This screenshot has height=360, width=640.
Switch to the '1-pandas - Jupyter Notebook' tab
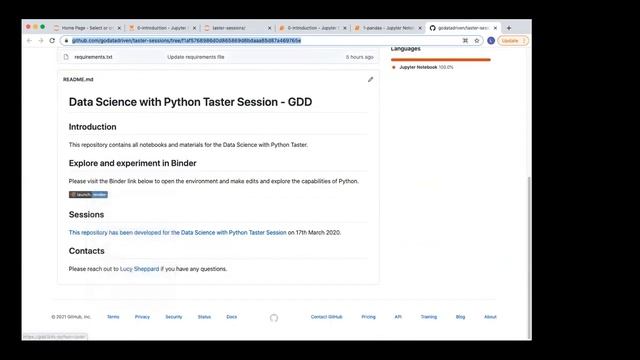388,28
